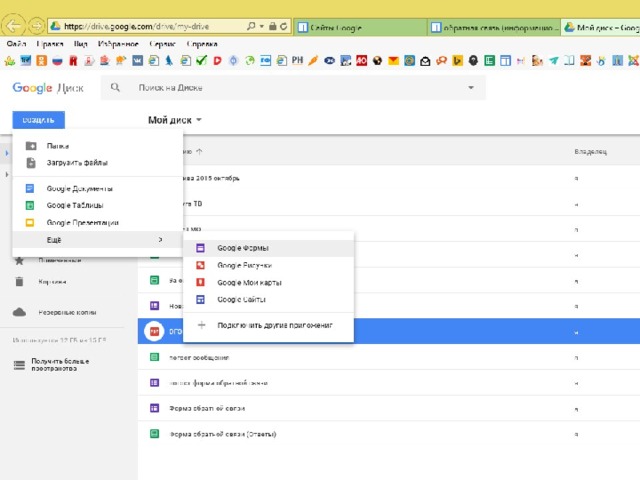Screen dimensions: 640x480
Task: Click the Корзина trash icon in sidebar
Action: point(19,282)
